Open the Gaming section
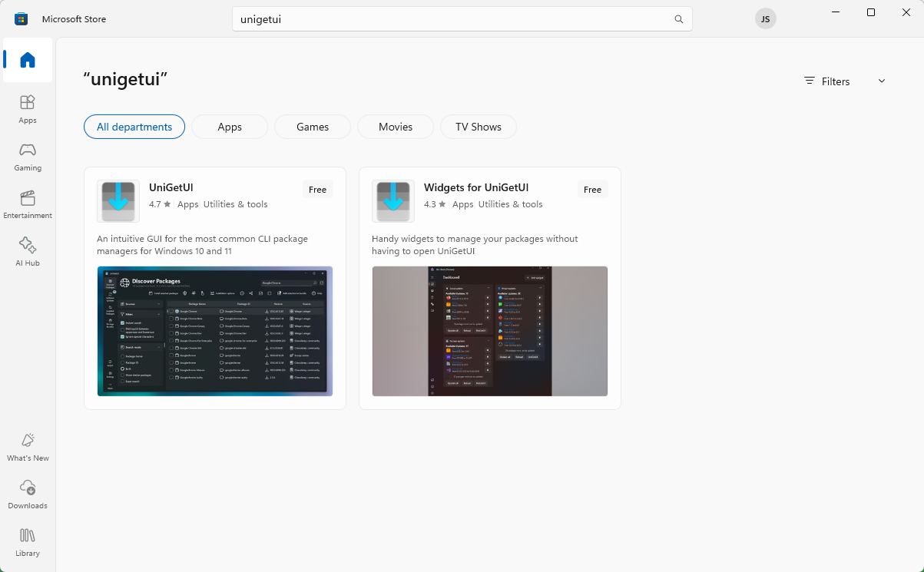The width and height of the screenshot is (924, 572). pos(27,156)
